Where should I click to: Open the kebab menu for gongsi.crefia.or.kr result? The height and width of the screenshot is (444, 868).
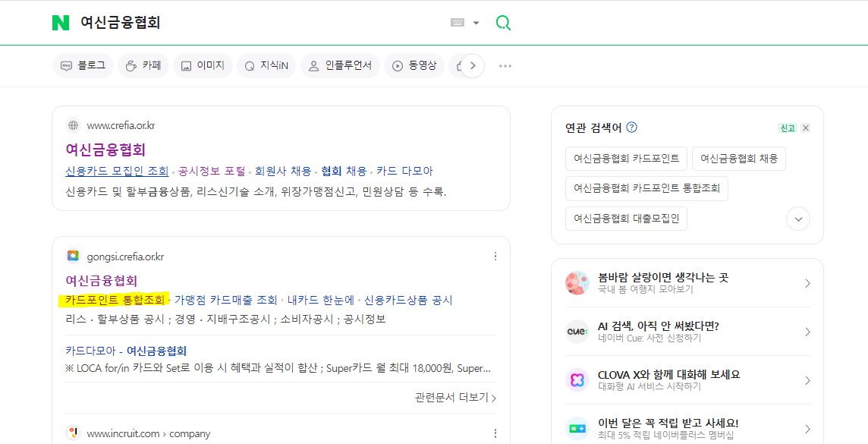click(495, 257)
